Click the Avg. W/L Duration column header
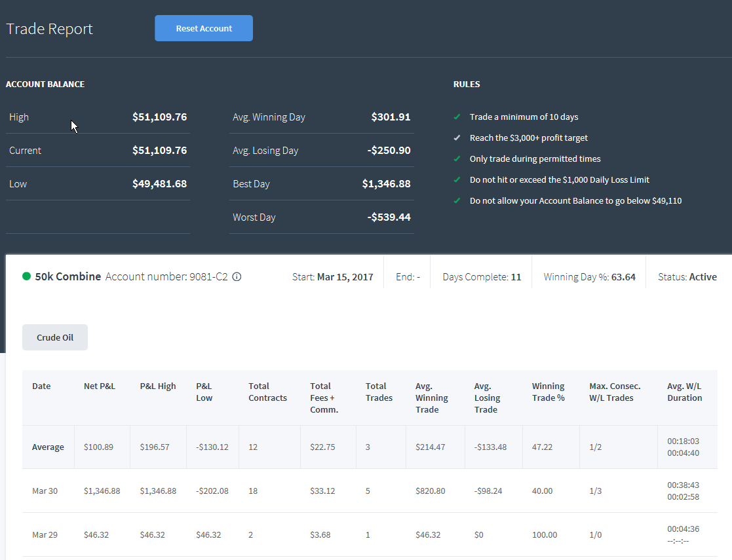This screenshot has width=732, height=560. tap(684, 392)
